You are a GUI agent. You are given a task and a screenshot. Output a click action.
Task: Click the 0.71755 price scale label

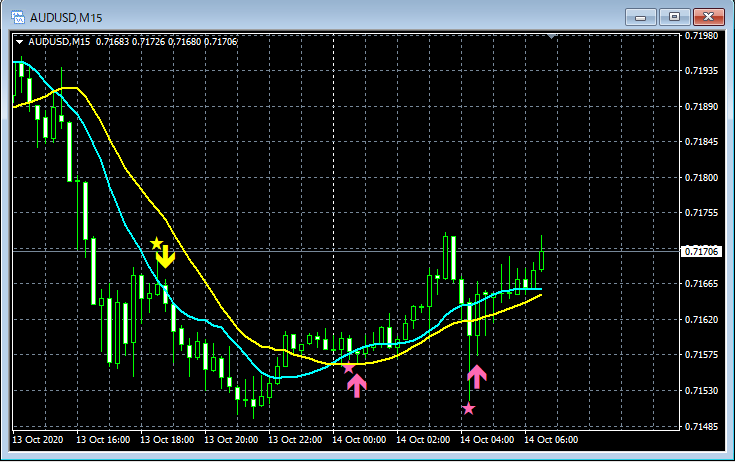click(x=701, y=213)
